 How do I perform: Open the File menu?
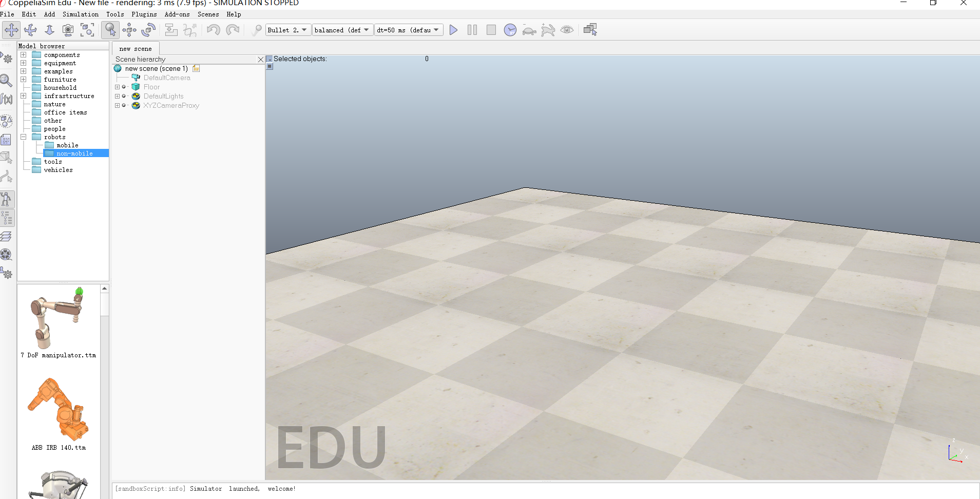[7, 14]
